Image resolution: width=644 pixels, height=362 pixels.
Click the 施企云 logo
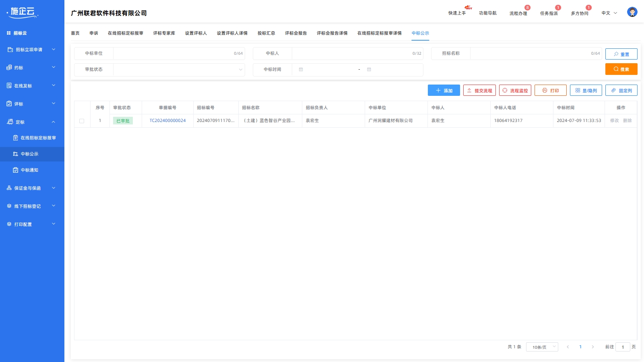point(23,12)
